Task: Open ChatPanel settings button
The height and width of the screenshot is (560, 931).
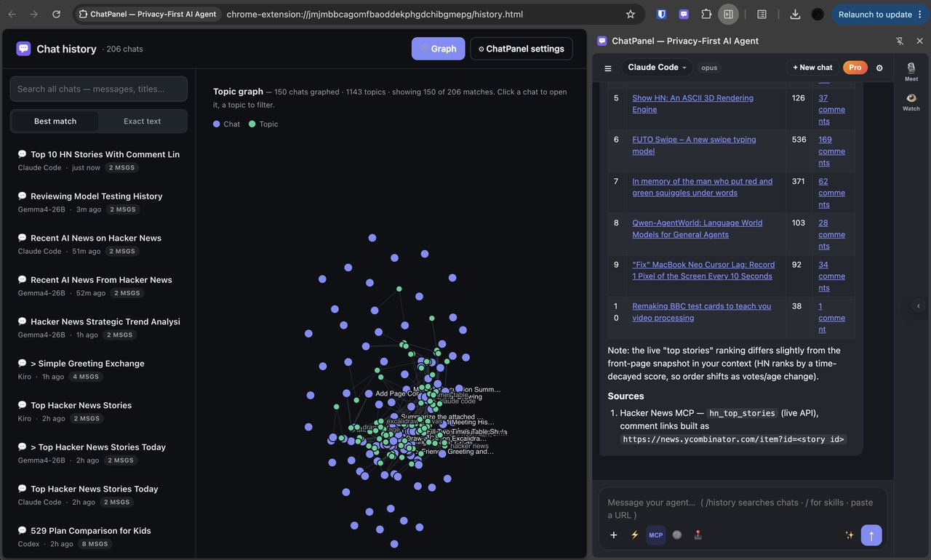Action: click(522, 49)
